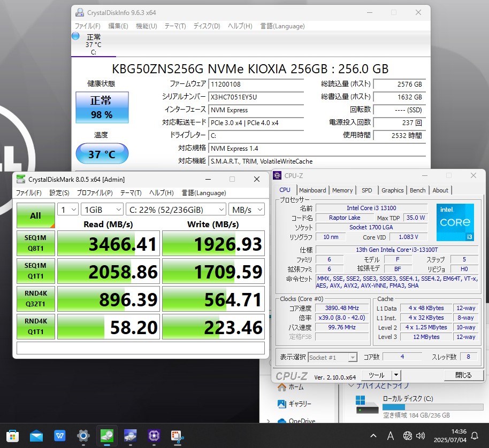
Task: Click the blue disk status circle for drive C
Action: coord(75,36)
